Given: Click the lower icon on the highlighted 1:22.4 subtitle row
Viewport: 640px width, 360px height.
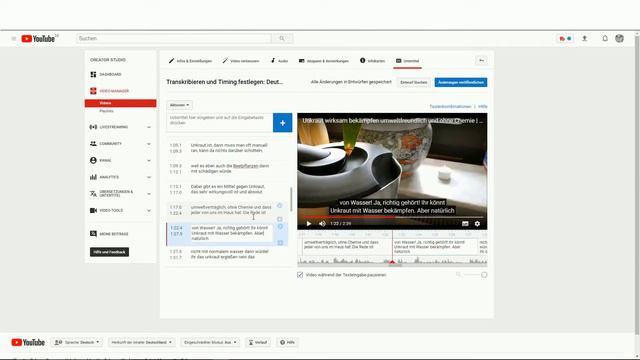Looking at the screenshot, I should coord(280,242).
